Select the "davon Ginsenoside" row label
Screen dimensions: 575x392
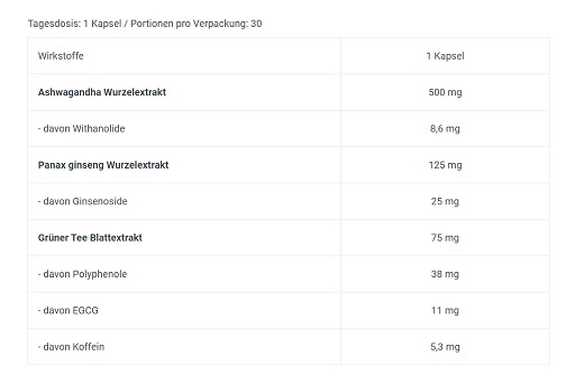pyautogui.click(x=83, y=201)
